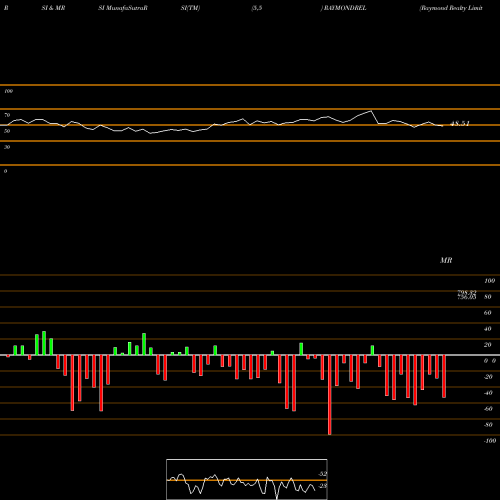500x500 pixels.
Task: Click the overlapping price values near the 80 label
Action: point(467,295)
